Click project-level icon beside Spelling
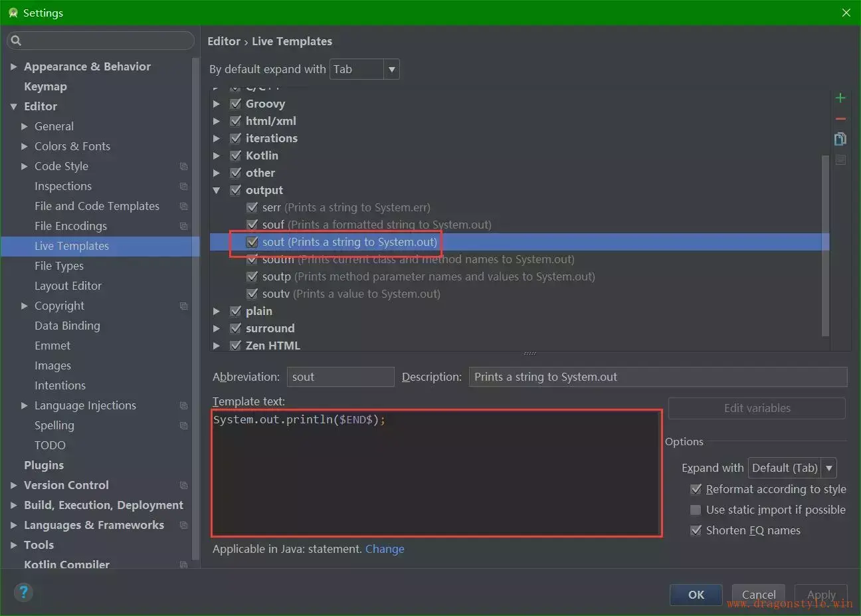 (183, 425)
